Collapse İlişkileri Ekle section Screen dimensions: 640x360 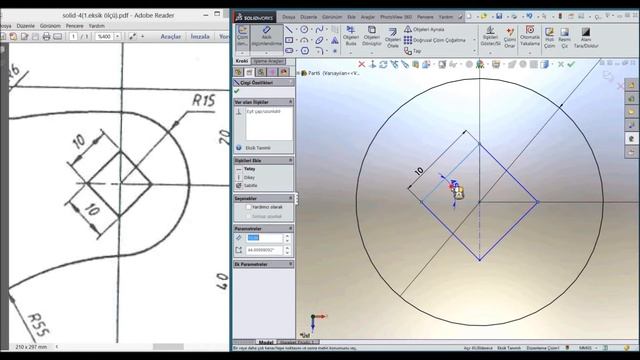coord(291,160)
